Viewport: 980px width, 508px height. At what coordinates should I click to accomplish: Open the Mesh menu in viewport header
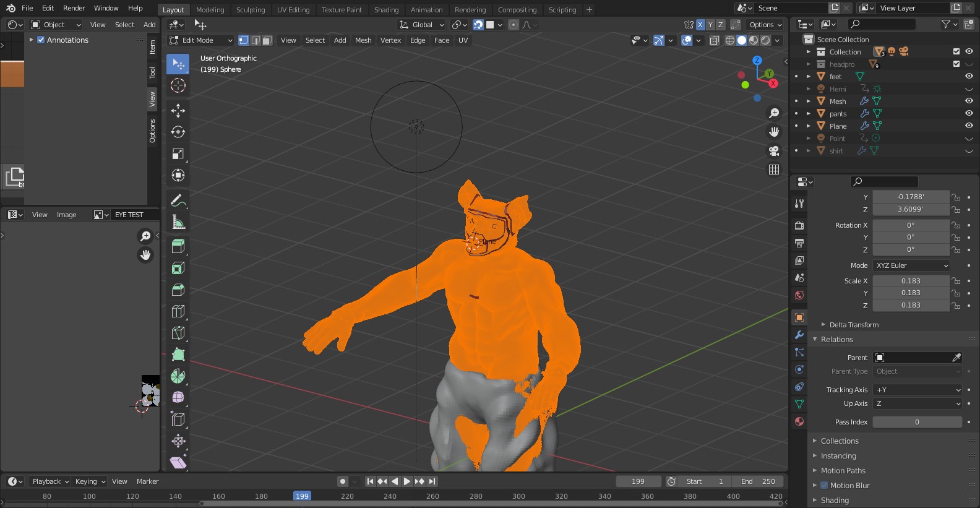click(363, 40)
